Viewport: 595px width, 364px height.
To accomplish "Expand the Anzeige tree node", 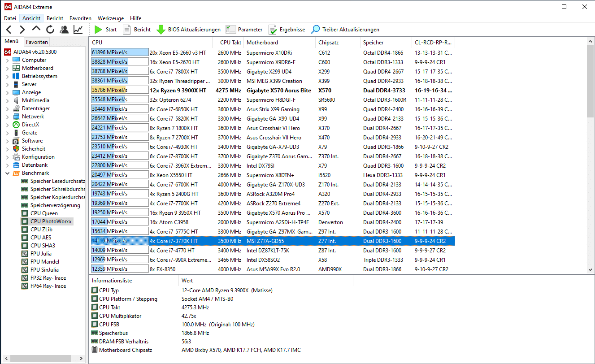I will pyautogui.click(x=7, y=92).
